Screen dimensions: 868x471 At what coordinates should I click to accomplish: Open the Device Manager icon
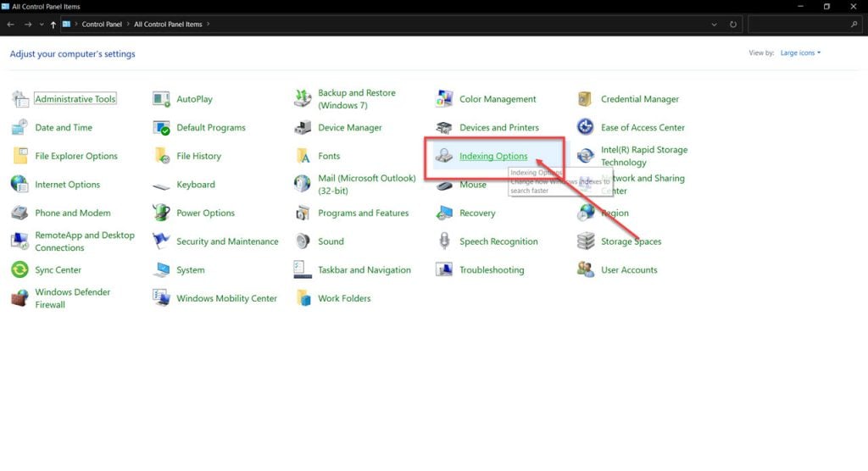tap(303, 127)
